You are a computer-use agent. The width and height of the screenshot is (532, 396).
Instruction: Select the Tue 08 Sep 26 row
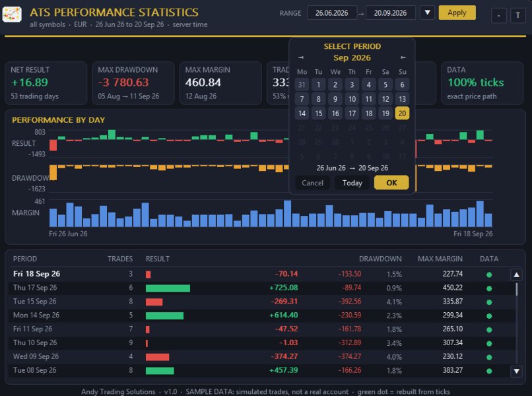click(x=260, y=370)
